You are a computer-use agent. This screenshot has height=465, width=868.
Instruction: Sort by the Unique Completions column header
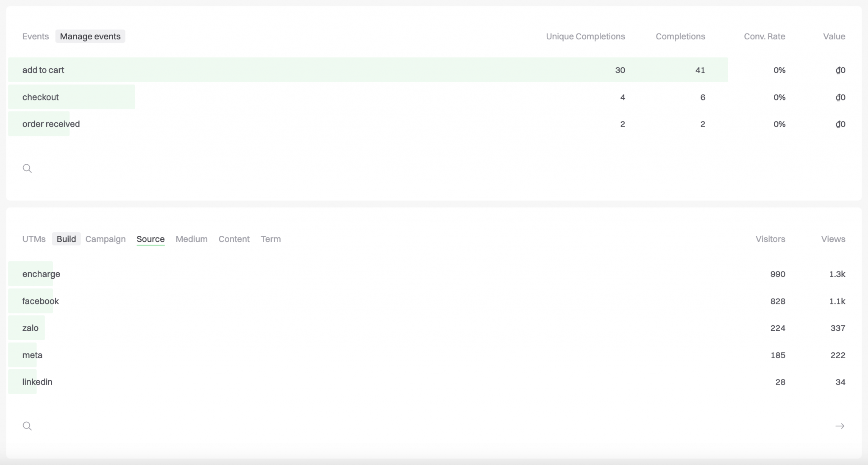tap(585, 36)
